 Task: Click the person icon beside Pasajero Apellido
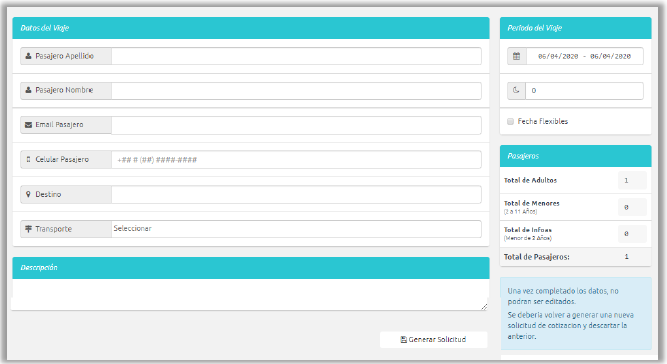29,56
